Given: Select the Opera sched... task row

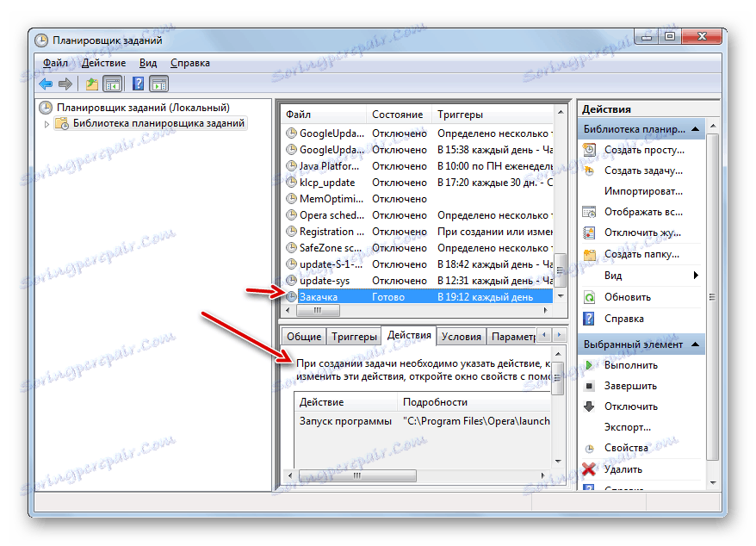Looking at the screenshot, I should [x=418, y=215].
